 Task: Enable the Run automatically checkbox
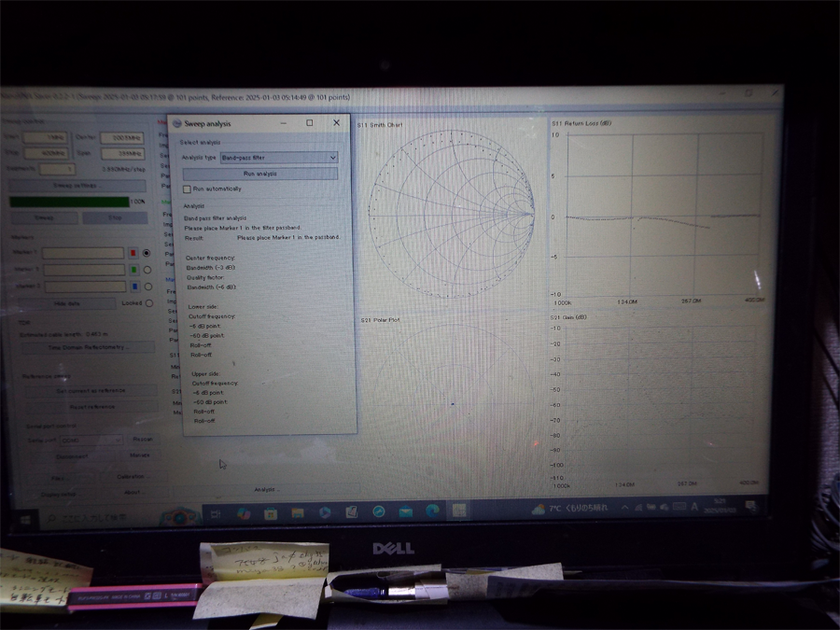188,189
